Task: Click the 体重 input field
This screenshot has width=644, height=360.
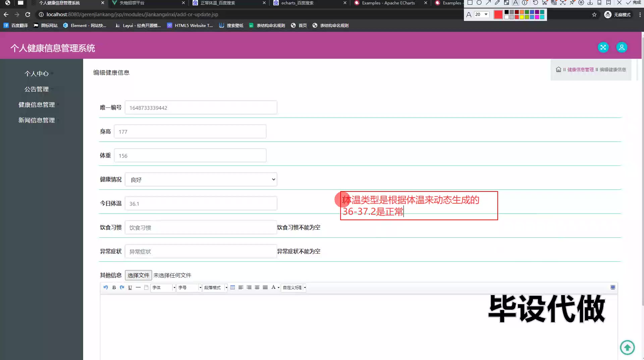Action: click(x=190, y=155)
